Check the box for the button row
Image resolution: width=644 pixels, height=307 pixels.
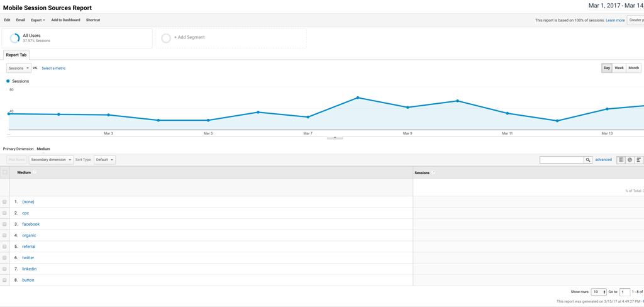coord(4,280)
